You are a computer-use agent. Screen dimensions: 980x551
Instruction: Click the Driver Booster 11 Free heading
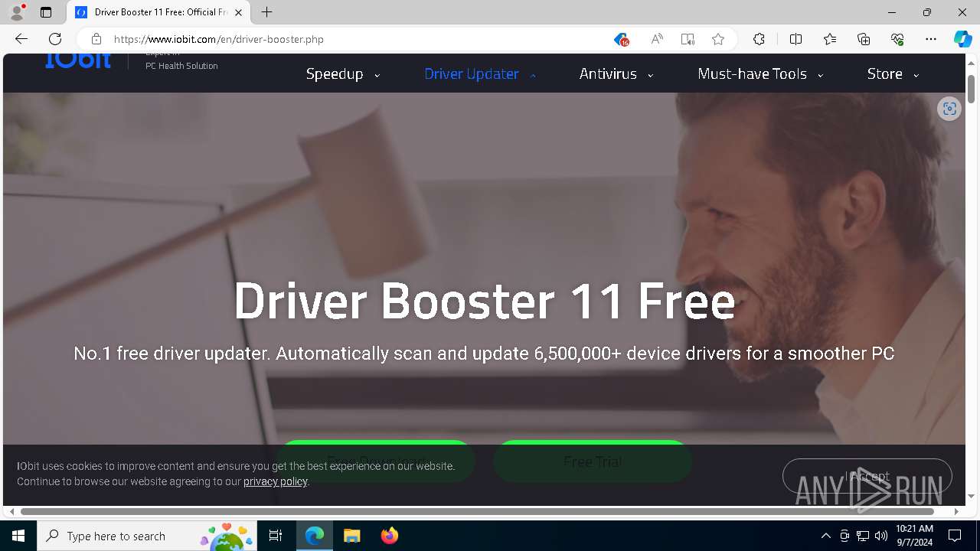pos(484,301)
